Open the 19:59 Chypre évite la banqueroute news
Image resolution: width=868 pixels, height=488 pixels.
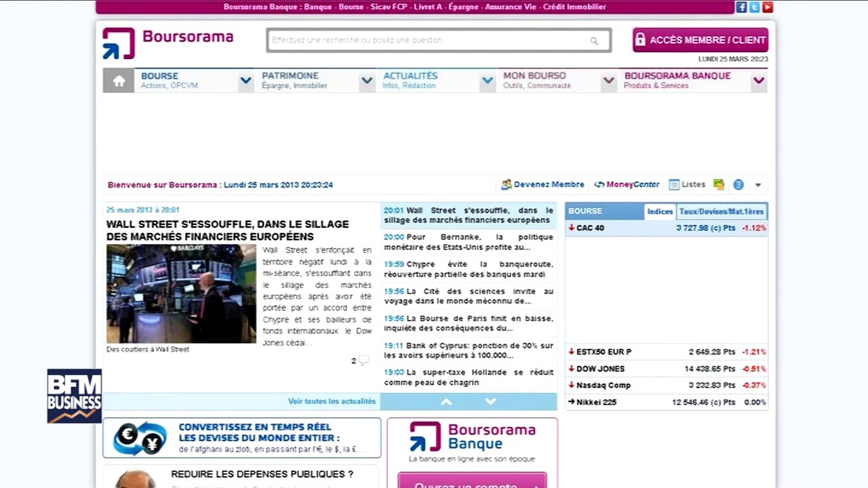pyautogui.click(x=469, y=269)
